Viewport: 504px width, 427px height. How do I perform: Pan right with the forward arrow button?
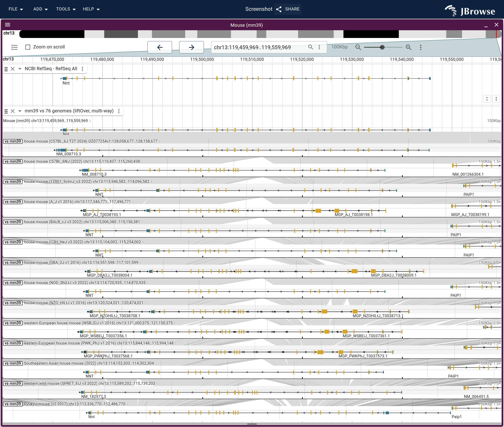[x=191, y=47]
